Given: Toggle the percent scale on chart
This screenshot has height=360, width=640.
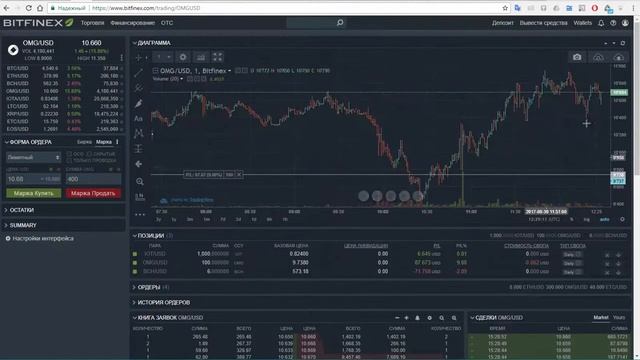Looking at the screenshot, I should pyautogui.click(x=571, y=220).
